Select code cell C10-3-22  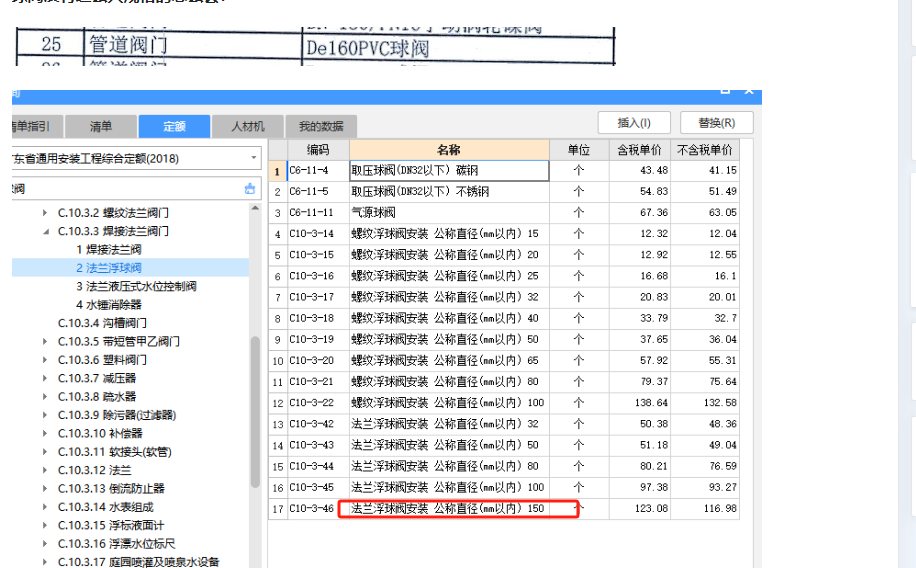click(318, 403)
